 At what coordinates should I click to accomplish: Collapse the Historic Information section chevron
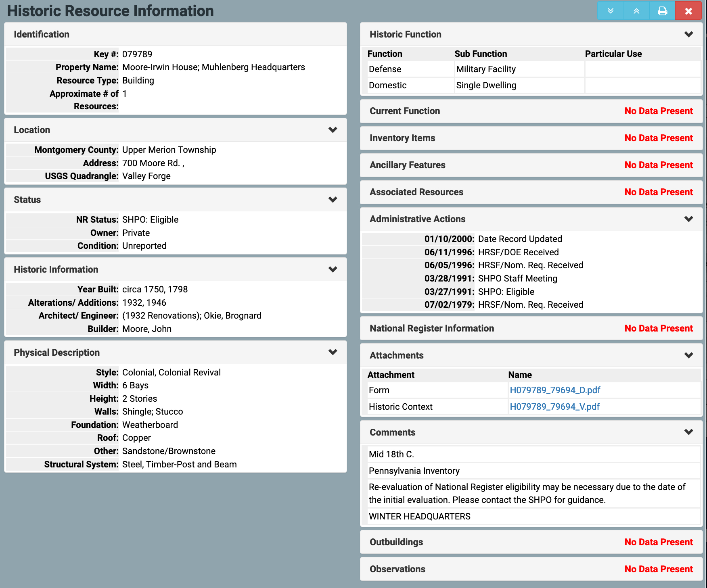(333, 269)
